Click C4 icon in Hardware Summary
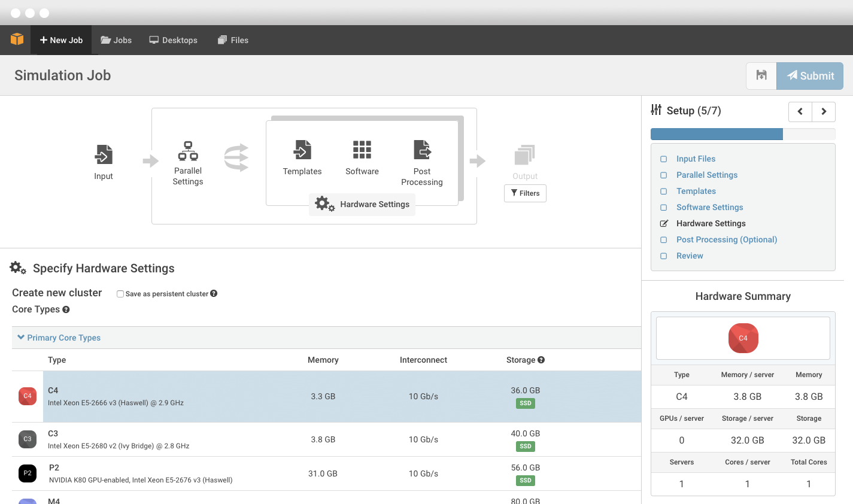 click(x=743, y=338)
